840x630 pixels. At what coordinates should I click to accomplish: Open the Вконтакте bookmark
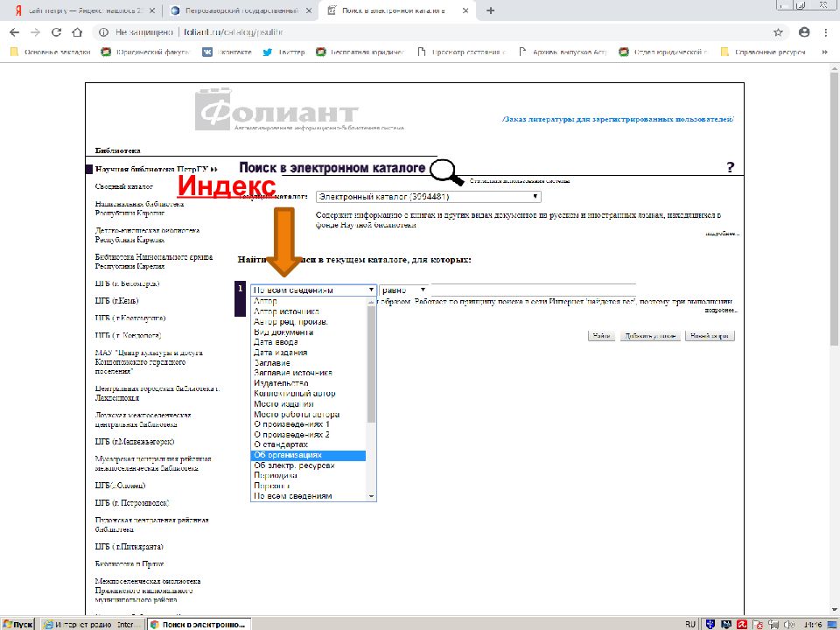click(227, 52)
